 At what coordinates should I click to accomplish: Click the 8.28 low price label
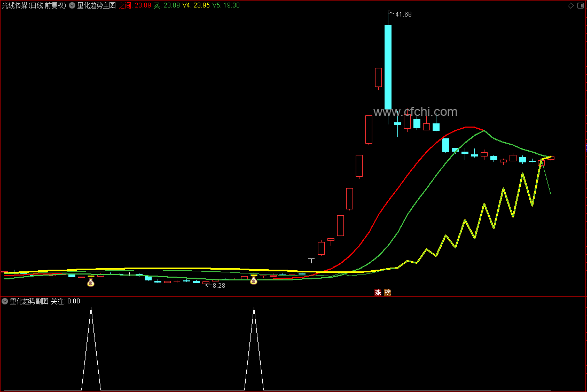(x=219, y=286)
